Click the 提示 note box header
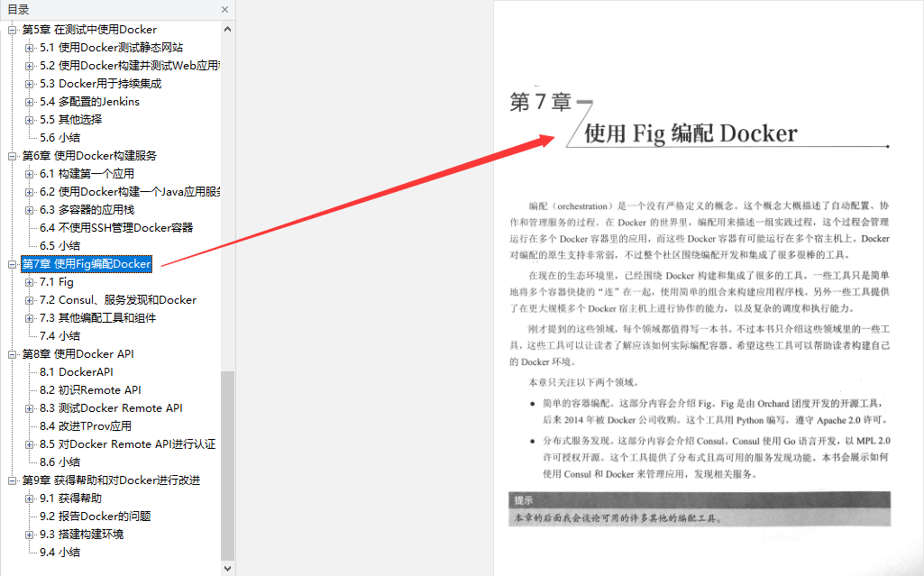 point(700,500)
